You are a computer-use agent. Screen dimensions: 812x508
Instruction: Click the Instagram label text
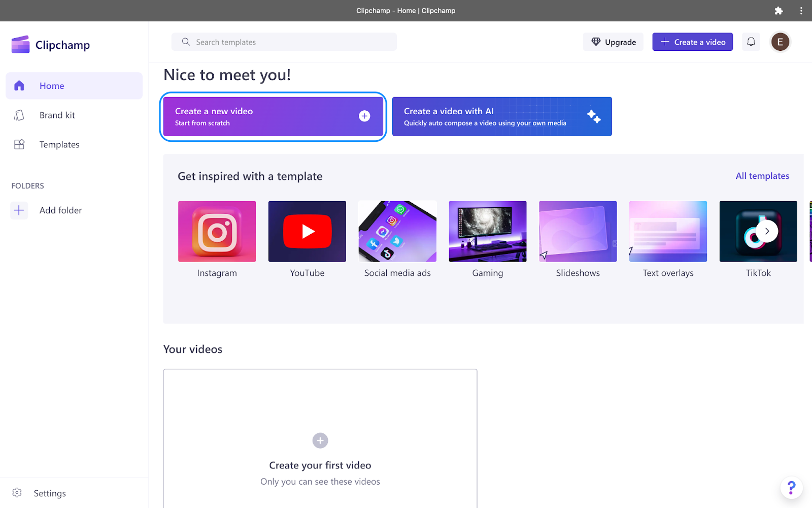(217, 273)
